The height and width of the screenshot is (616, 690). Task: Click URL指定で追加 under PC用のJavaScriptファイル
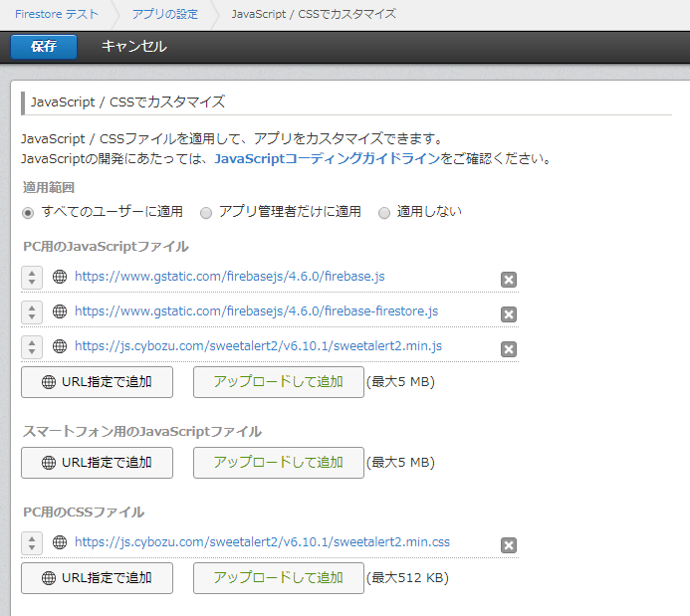pyautogui.click(x=97, y=382)
